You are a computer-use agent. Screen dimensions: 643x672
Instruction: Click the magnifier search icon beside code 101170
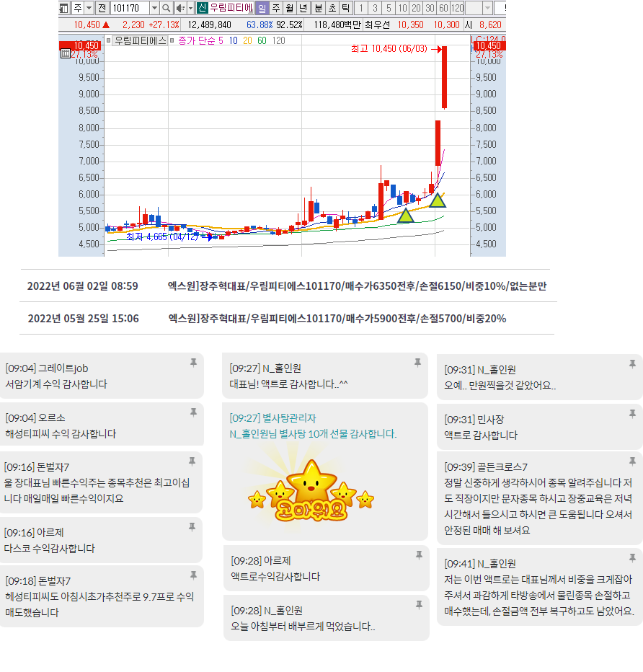(167, 8)
